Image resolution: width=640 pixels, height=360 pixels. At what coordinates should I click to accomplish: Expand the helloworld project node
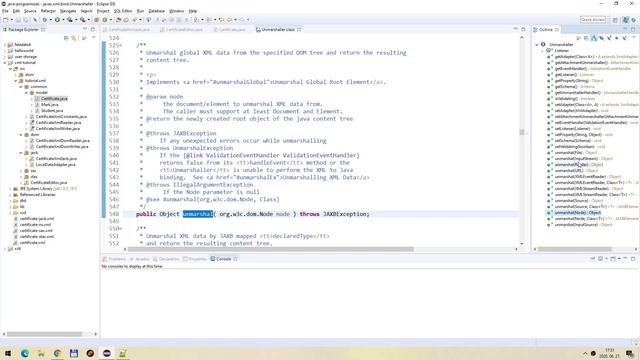[5, 51]
